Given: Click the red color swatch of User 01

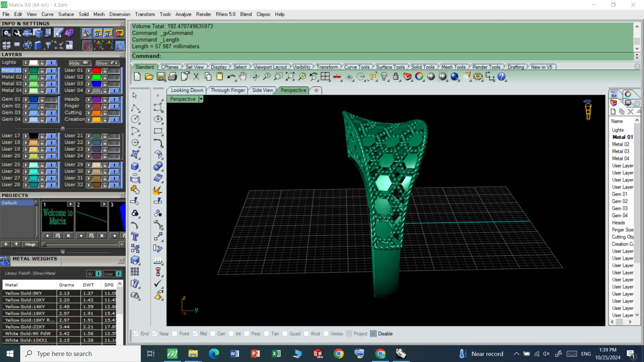Looking at the screenshot, I should pos(97,70).
